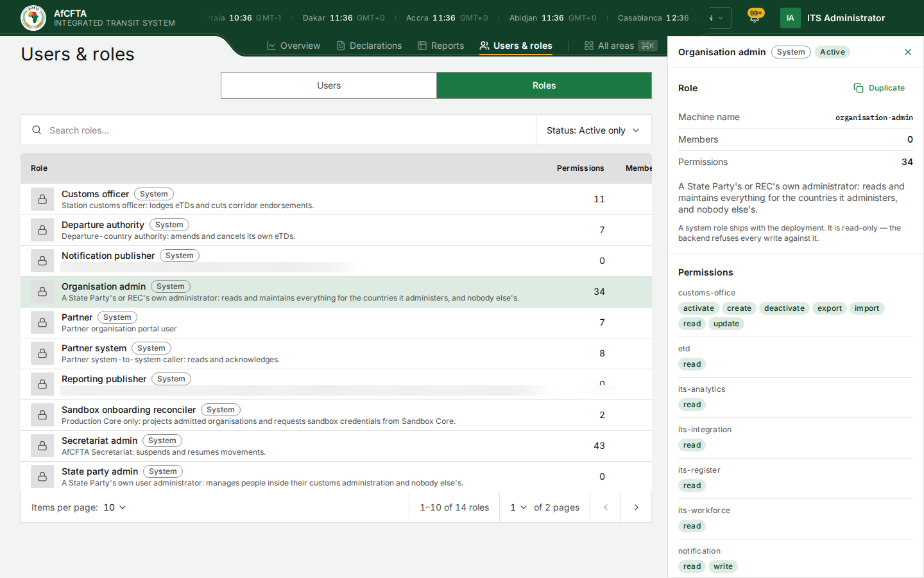924x578 pixels.
Task: Click the lock icon for Notification publisher
Action: click(42, 261)
